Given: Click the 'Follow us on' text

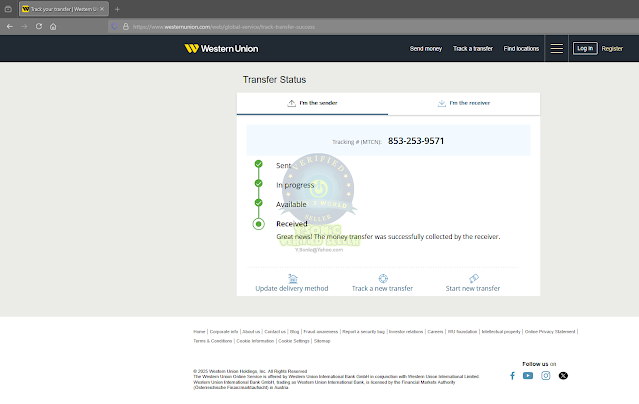Looking at the screenshot, I should click(x=539, y=364).
